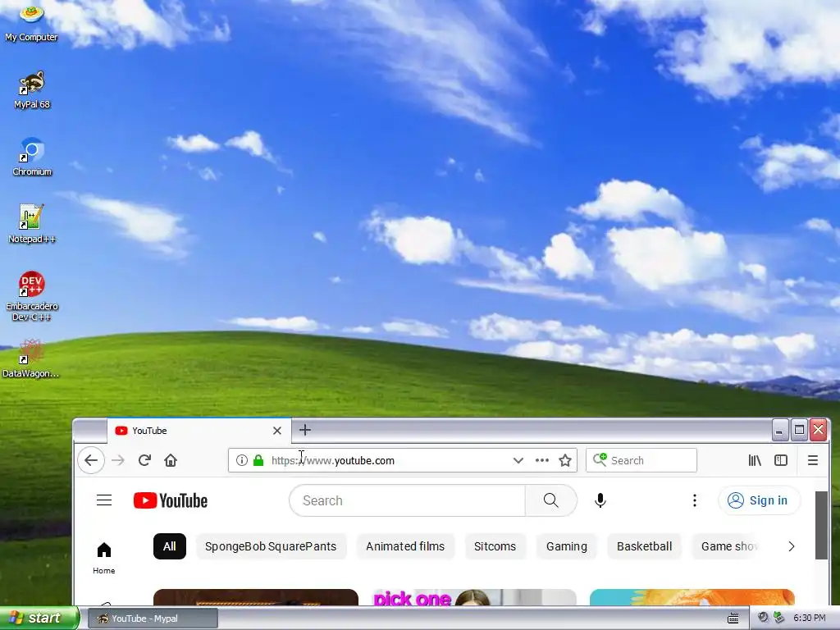Focus the browser toolbar Search box
Screen dimensions: 840x630
[x=641, y=460]
